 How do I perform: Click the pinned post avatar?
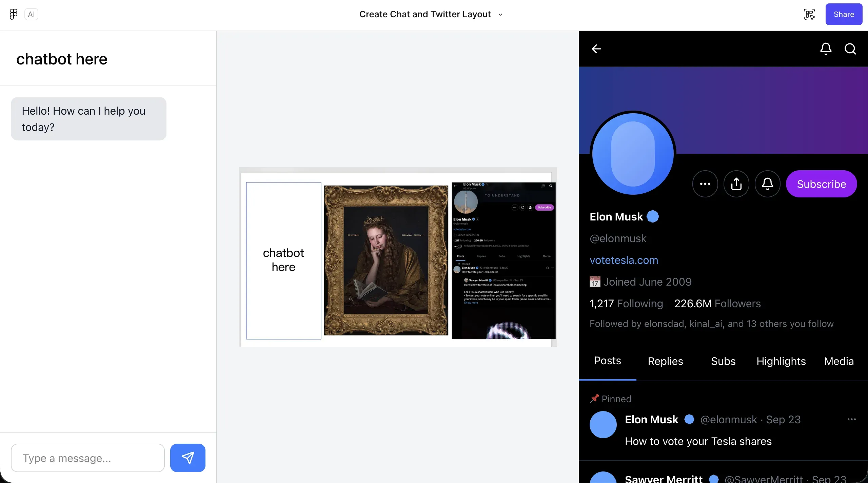pyautogui.click(x=603, y=425)
